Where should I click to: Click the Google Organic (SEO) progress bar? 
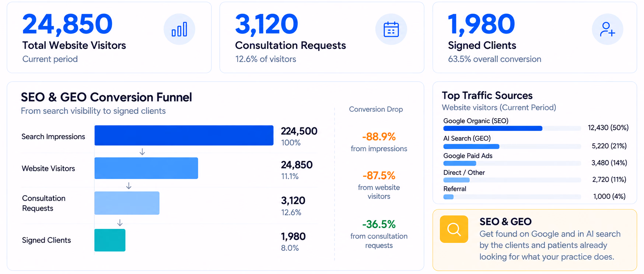click(x=512, y=128)
